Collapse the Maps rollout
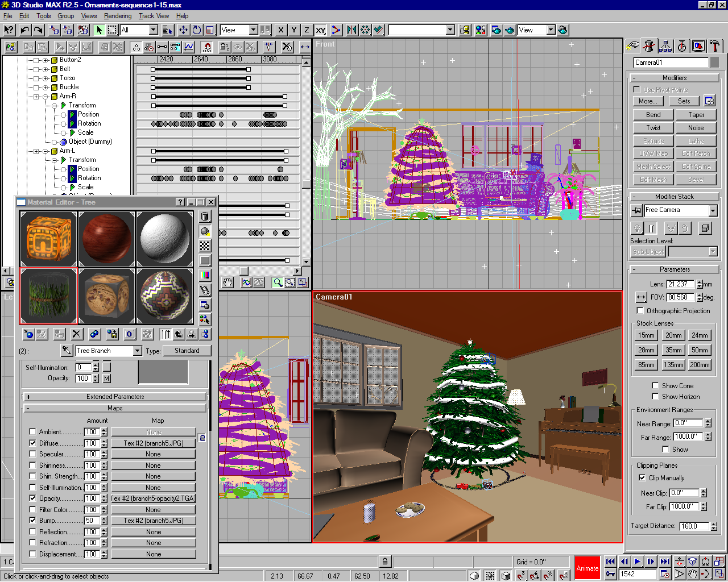This screenshot has height=582, width=728. pyautogui.click(x=114, y=408)
